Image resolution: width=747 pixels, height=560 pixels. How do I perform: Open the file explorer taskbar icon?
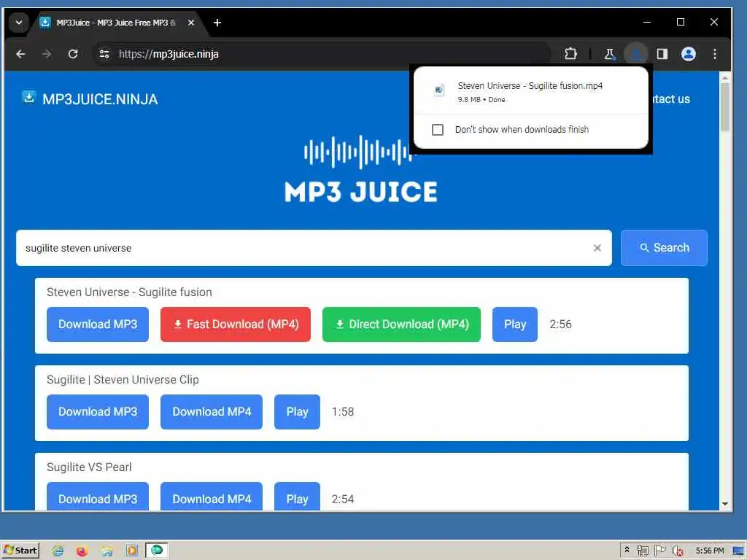click(x=107, y=551)
